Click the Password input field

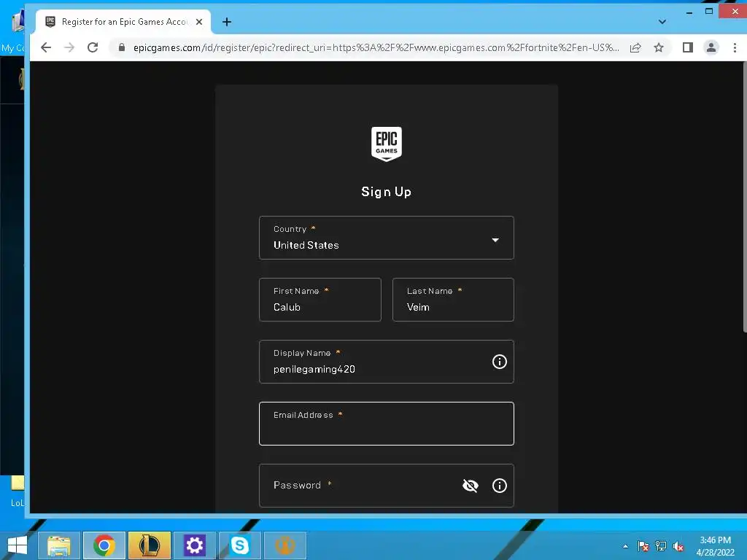point(387,485)
